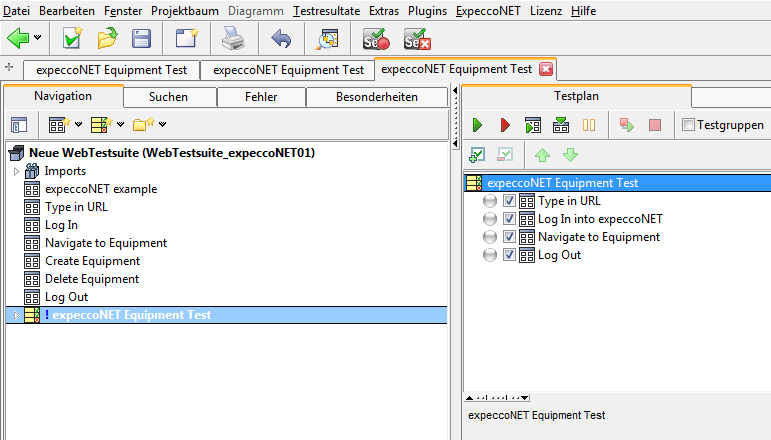Select Create Equipment in the navigation tree
Viewport: 771px width, 440px height.
point(92,261)
